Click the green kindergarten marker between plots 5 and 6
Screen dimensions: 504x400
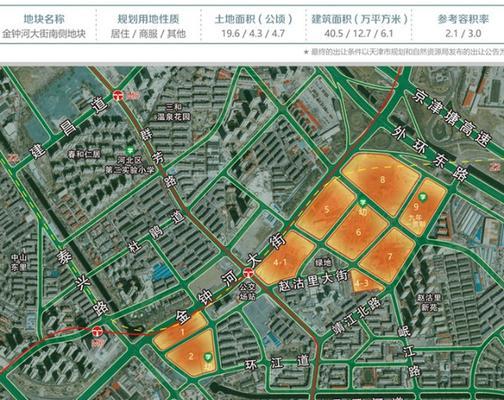point(362,202)
